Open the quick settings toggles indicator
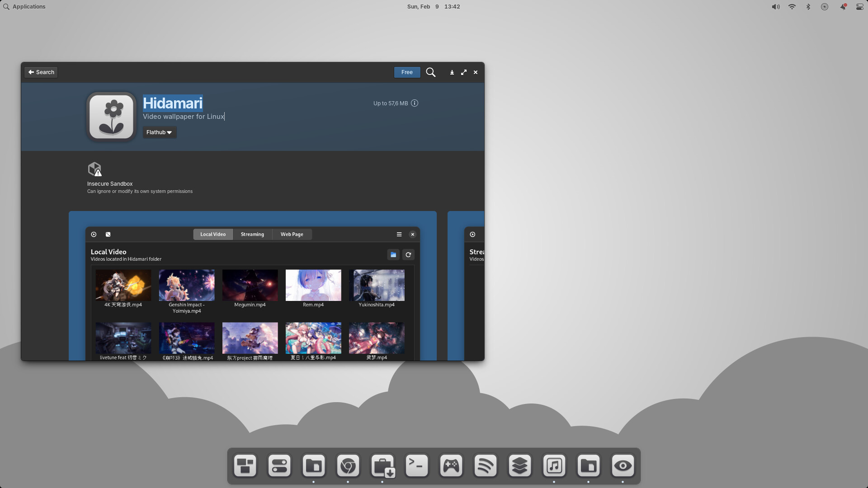This screenshot has width=868, height=488. point(859,7)
